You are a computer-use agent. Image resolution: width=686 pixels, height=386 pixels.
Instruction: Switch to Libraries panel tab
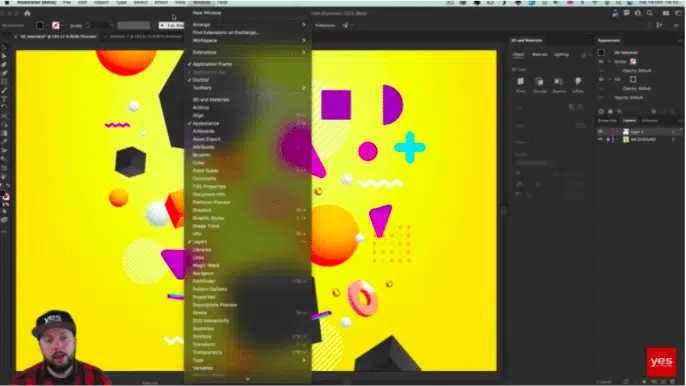click(650, 120)
